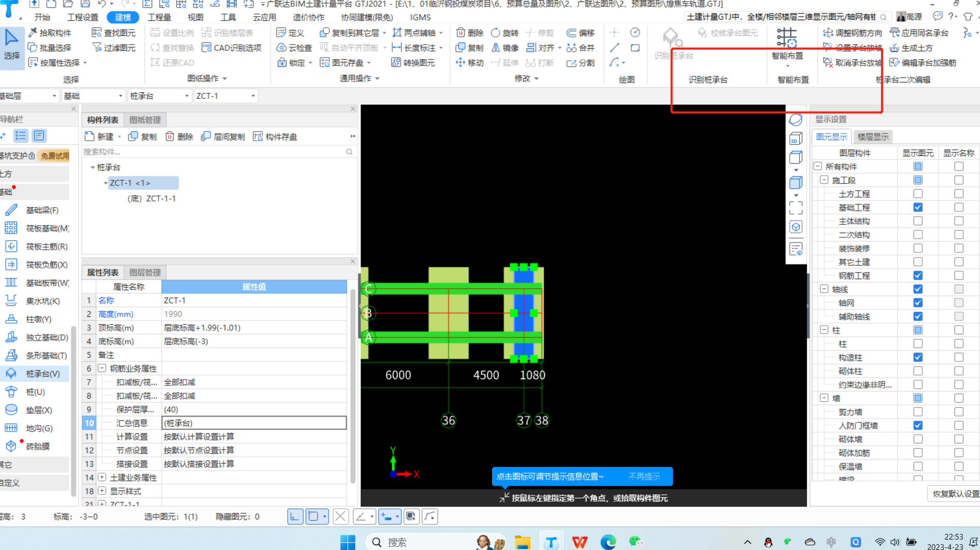Screen dimensions: 980x550
Task: Collapse the 桩承台 tree node
Action: (x=92, y=167)
